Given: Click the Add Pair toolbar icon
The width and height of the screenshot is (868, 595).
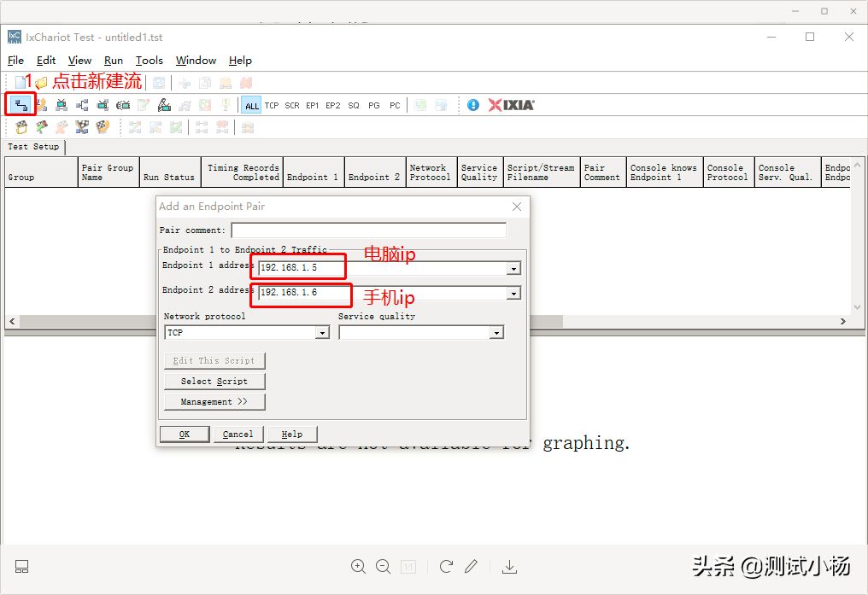Looking at the screenshot, I should point(21,104).
